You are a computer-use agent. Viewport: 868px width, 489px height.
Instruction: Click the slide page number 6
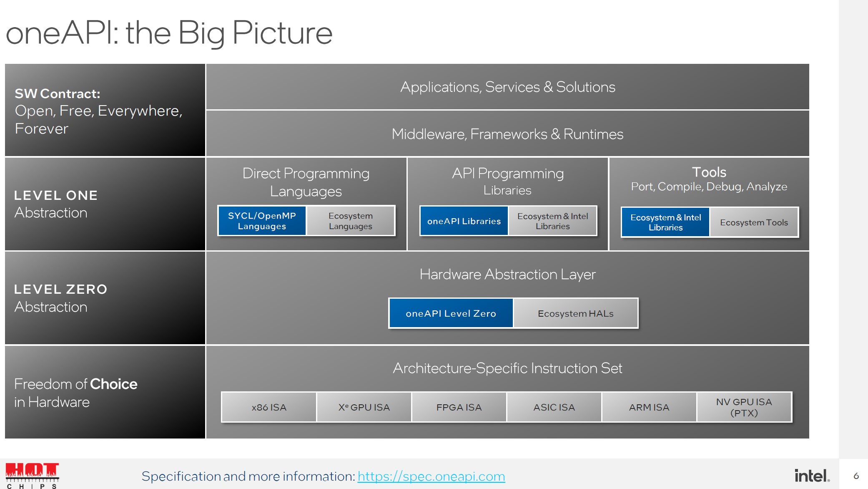856,476
